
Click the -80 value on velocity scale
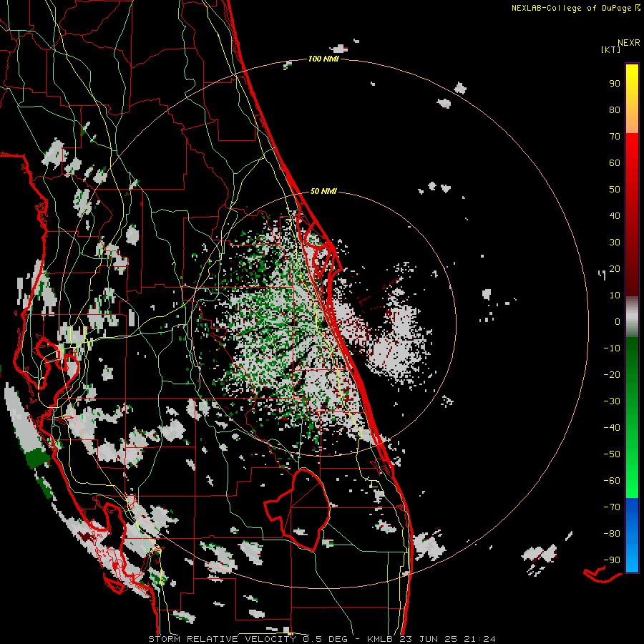[x=612, y=534]
